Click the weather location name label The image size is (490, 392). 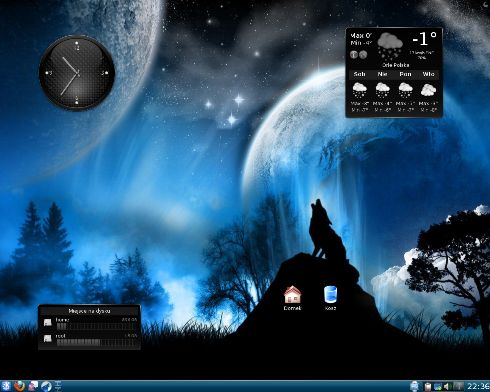(396, 65)
